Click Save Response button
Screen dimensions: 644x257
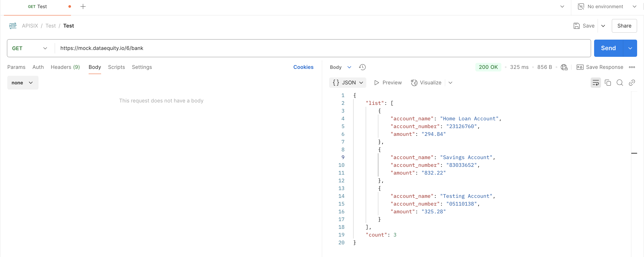click(x=600, y=67)
